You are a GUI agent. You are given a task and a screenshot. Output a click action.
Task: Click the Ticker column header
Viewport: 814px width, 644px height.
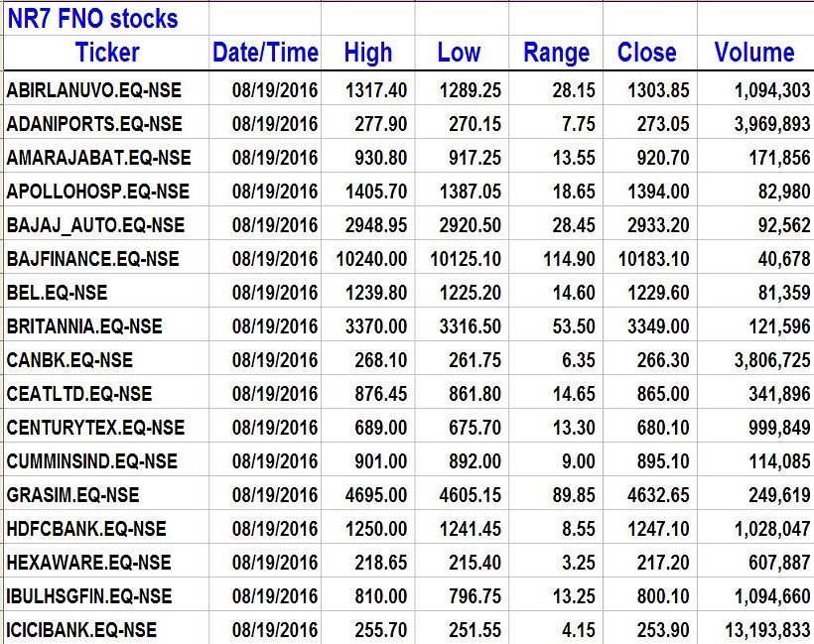tap(107, 53)
